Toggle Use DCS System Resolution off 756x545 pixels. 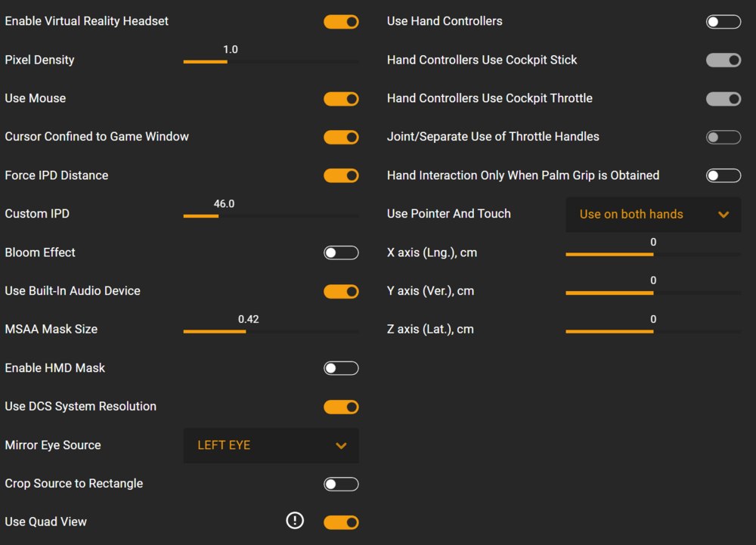pos(341,407)
